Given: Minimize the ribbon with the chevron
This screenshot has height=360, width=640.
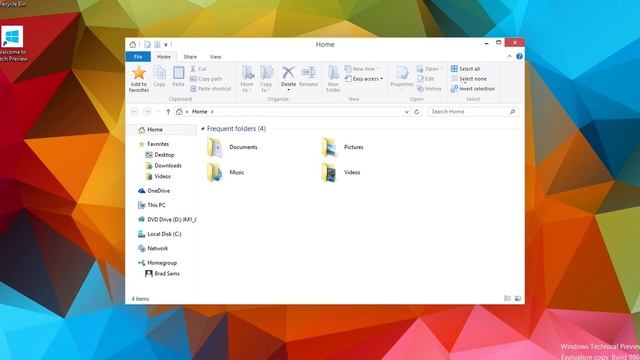Looking at the screenshot, I should pos(509,56).
